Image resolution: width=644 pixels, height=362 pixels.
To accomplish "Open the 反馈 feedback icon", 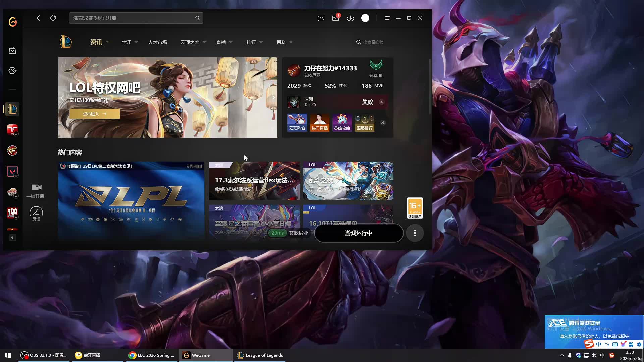I will [x=36, y=212].
